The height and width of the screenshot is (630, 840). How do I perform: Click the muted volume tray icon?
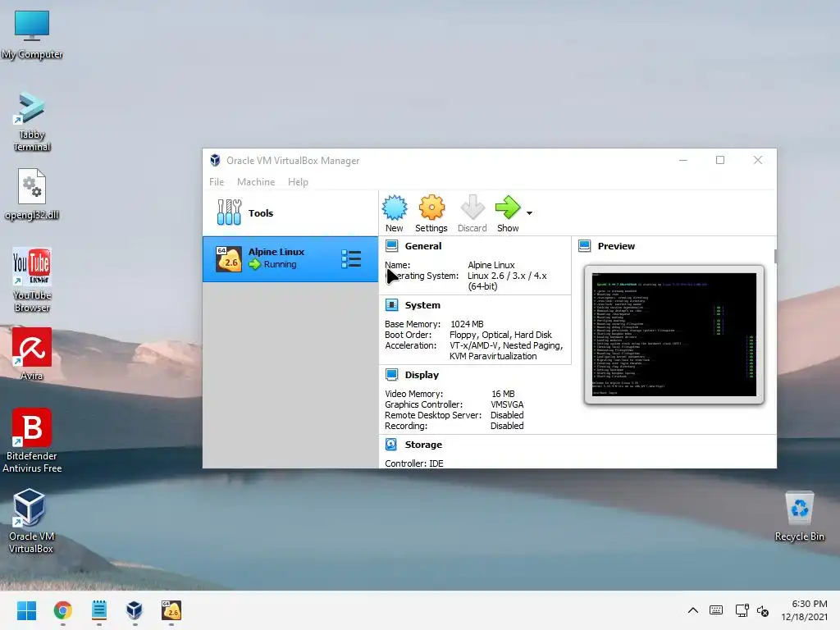coord(763,610)
